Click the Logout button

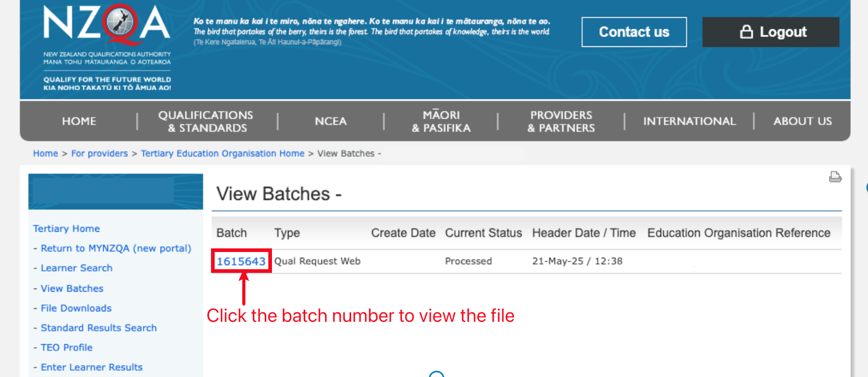click(x=771, y=32)
